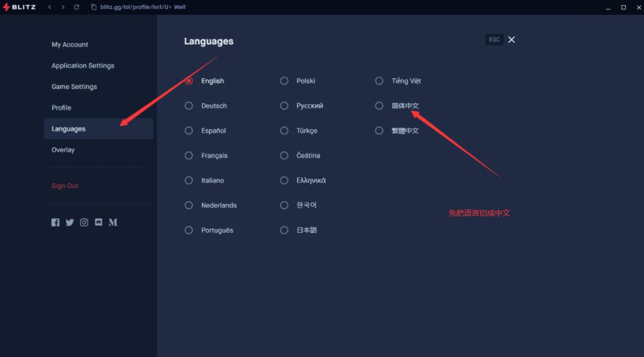Click the Sign Out link
This screenshot has width=644, height=357.
65,186
